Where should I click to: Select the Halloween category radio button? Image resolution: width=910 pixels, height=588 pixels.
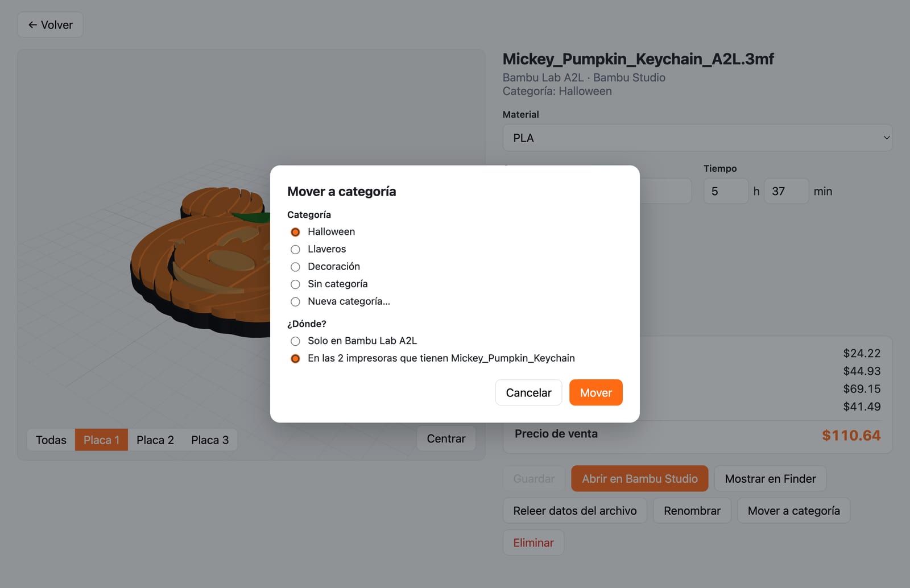(x=295, y=232)
